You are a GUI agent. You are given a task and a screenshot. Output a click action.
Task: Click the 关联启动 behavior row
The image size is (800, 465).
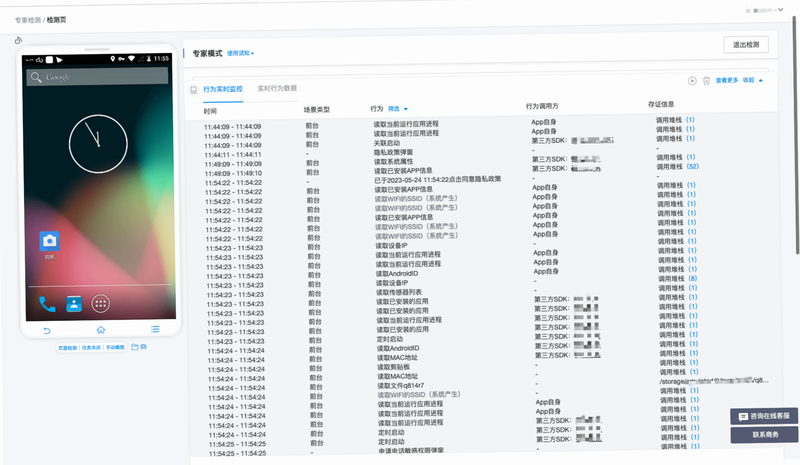(387, 143)
